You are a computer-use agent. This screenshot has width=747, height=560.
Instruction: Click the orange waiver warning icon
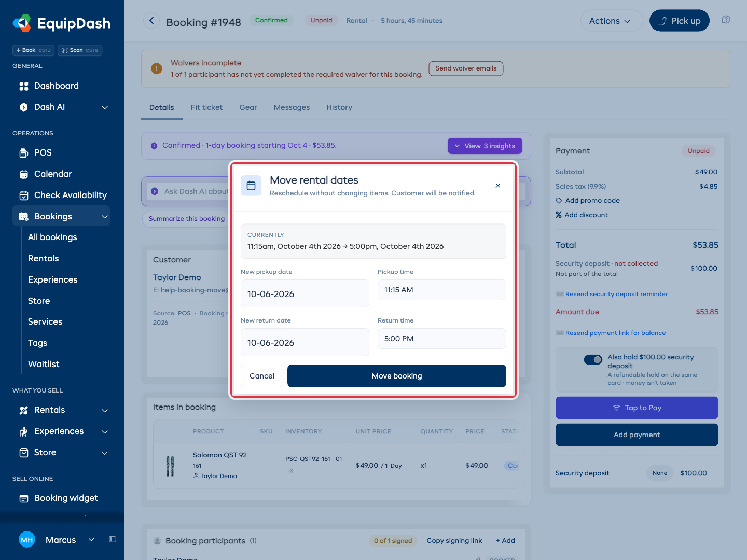156,68
